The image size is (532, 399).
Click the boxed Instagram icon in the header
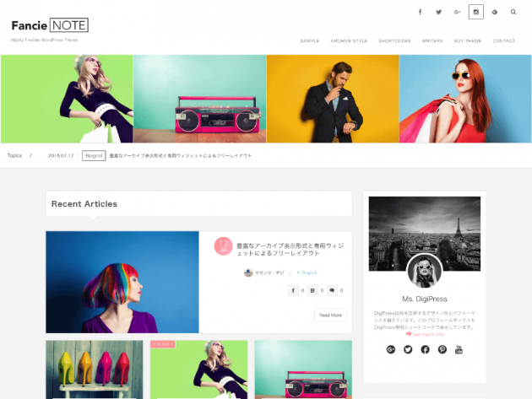click(x=476, y=12)
